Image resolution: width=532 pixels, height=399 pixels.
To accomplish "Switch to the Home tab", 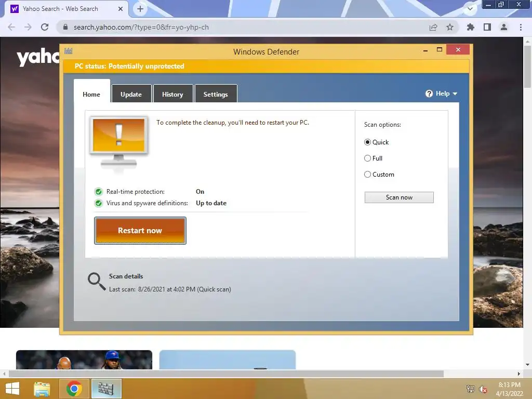I will pyautogui.click(x=91, y=95).
